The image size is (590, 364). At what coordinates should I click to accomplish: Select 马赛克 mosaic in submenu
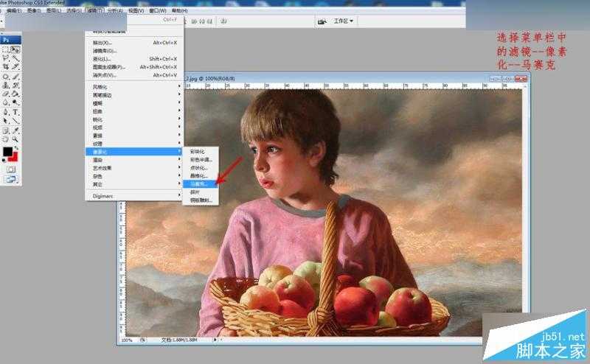pos(200,184)
